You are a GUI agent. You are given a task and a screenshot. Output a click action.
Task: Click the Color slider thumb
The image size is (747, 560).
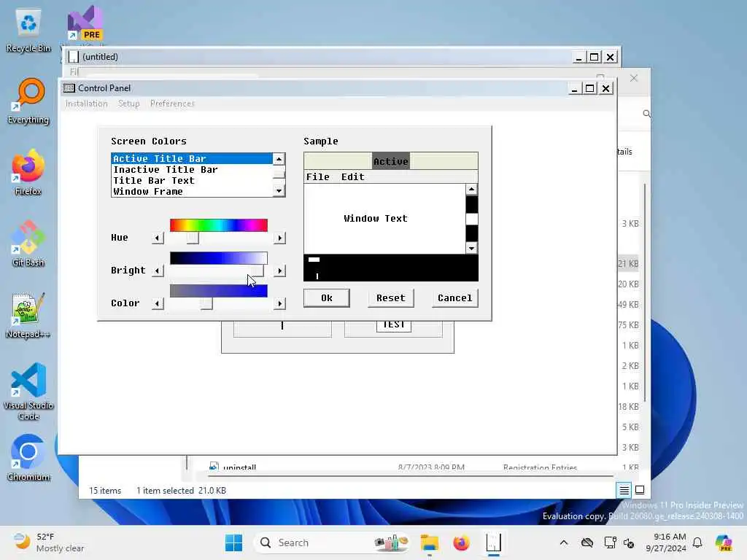pos(206,303)
